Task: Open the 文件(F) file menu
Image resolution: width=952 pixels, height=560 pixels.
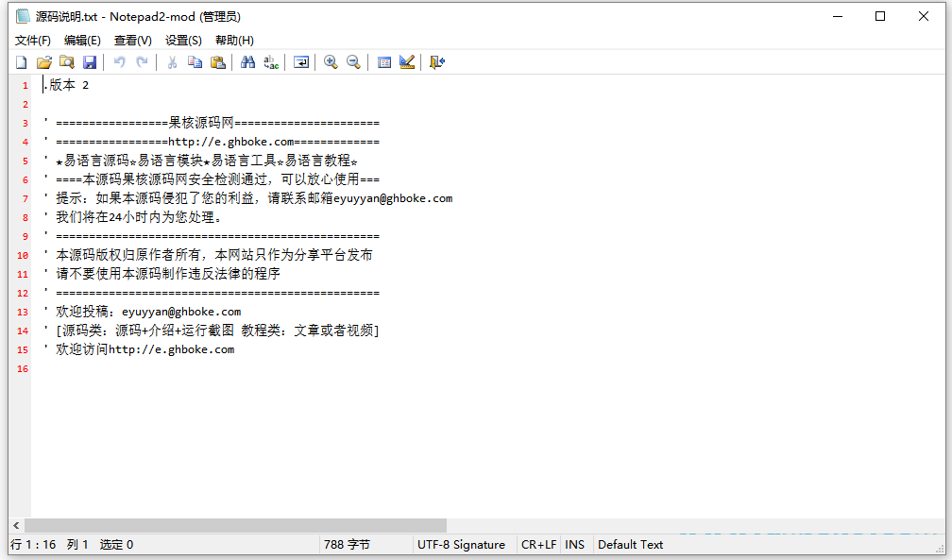Action: click(32, 40)
